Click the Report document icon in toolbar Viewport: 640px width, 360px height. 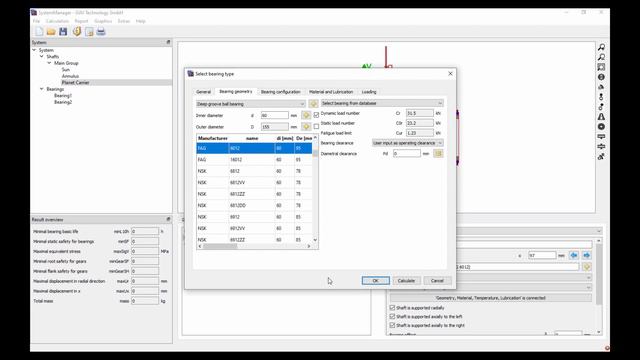click(x=89, y=31)
